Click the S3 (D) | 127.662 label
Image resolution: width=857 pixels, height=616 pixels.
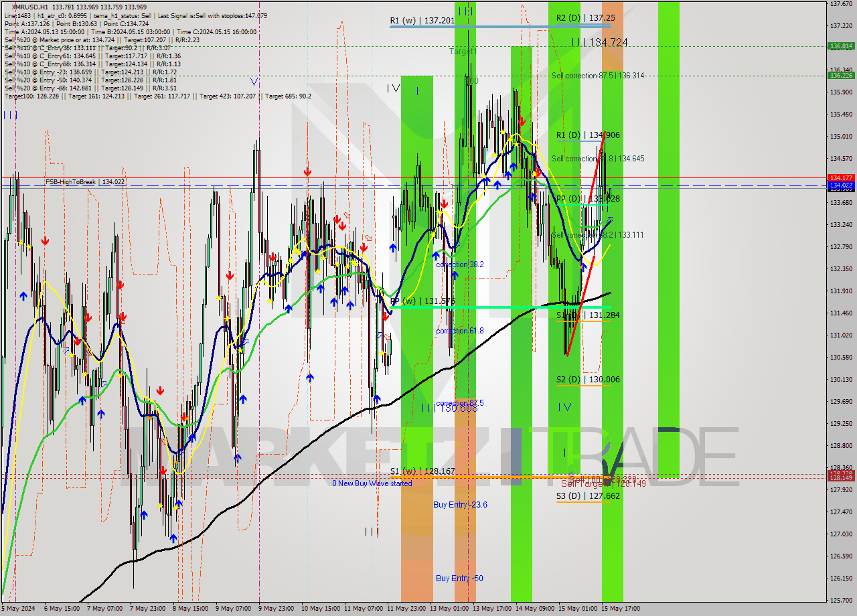coord(588,496)
